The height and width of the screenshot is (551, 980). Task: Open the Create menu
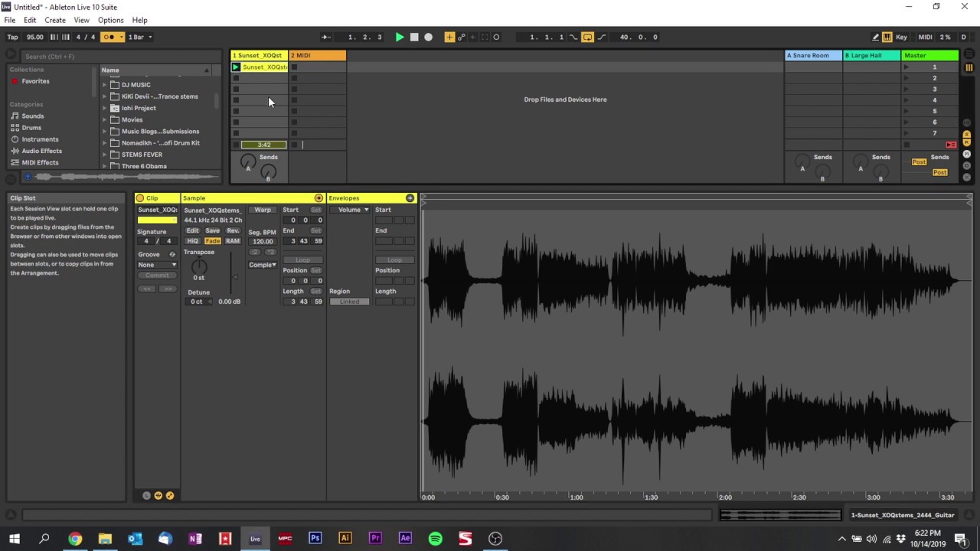pos(55,20)
